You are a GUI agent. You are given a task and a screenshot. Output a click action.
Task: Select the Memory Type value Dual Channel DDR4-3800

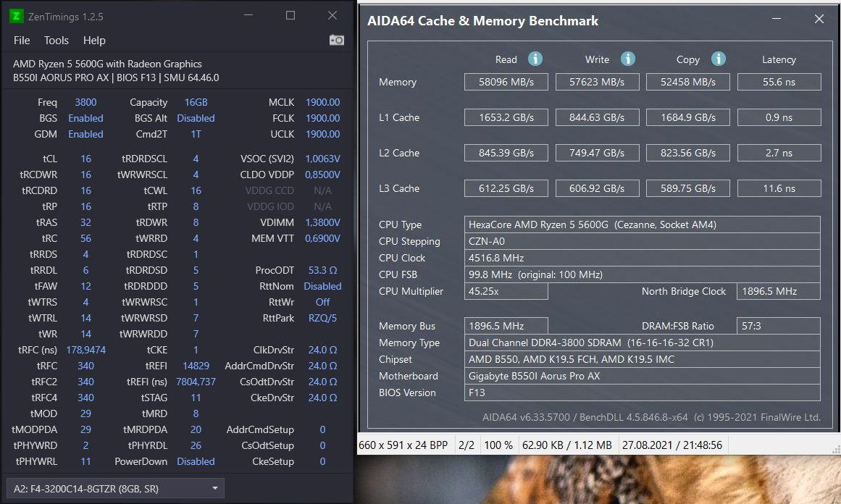pyautogui.click(x=642, y=343)
